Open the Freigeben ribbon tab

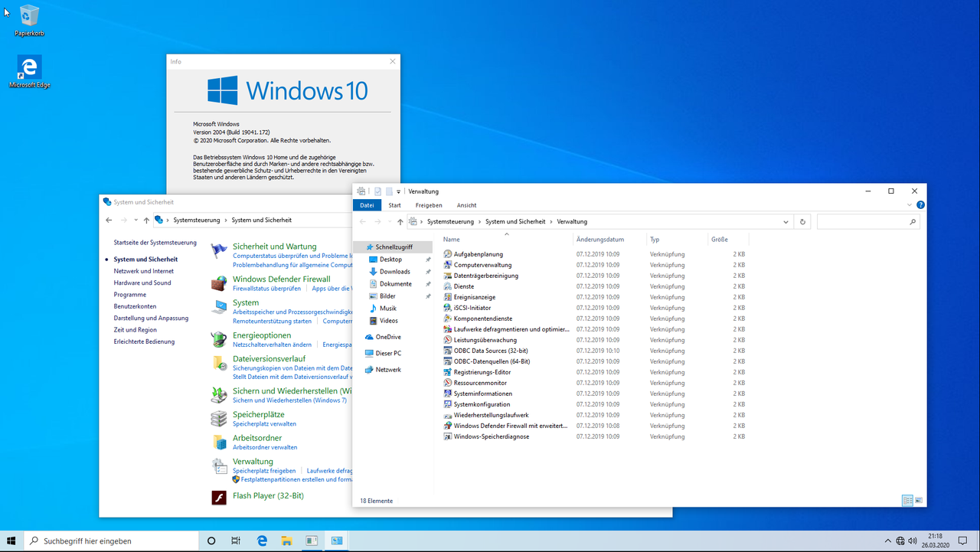click(429, 205)
